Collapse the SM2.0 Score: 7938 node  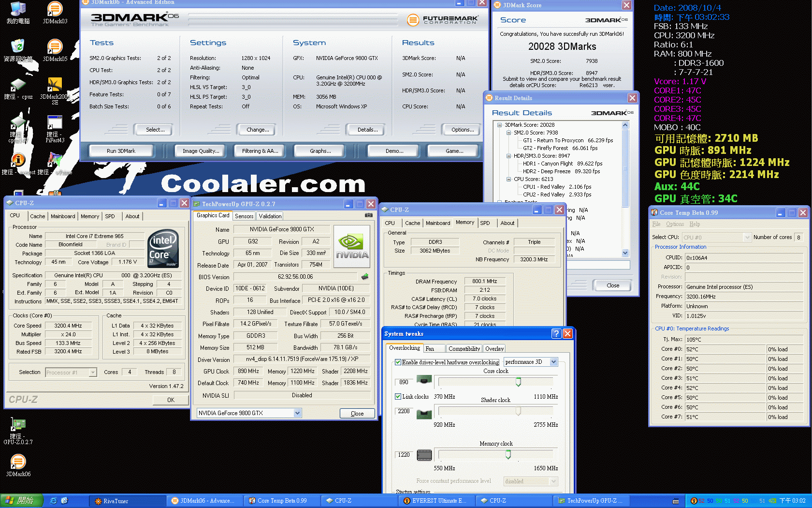tap(508, 133)
